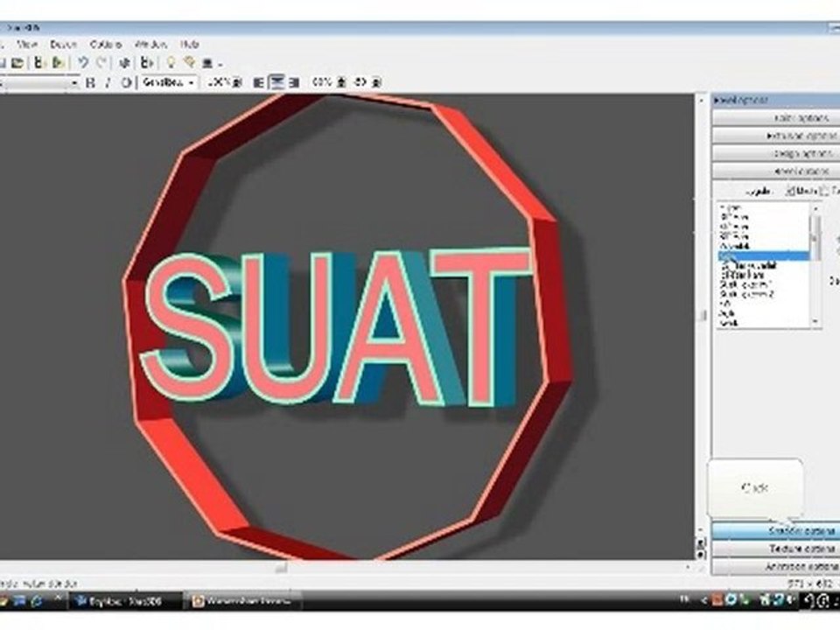840x630 pixels.
Task: Align text to the right
Action: 294,82
